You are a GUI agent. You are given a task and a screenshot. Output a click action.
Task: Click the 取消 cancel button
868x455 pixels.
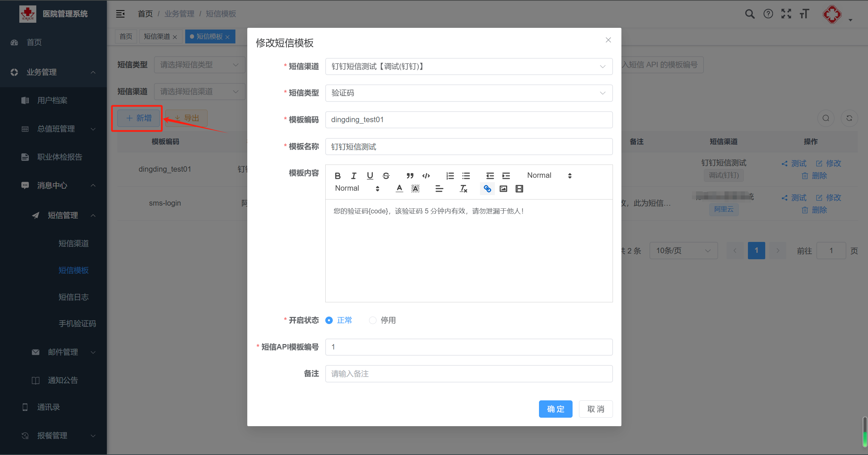[x=595, y=409]
